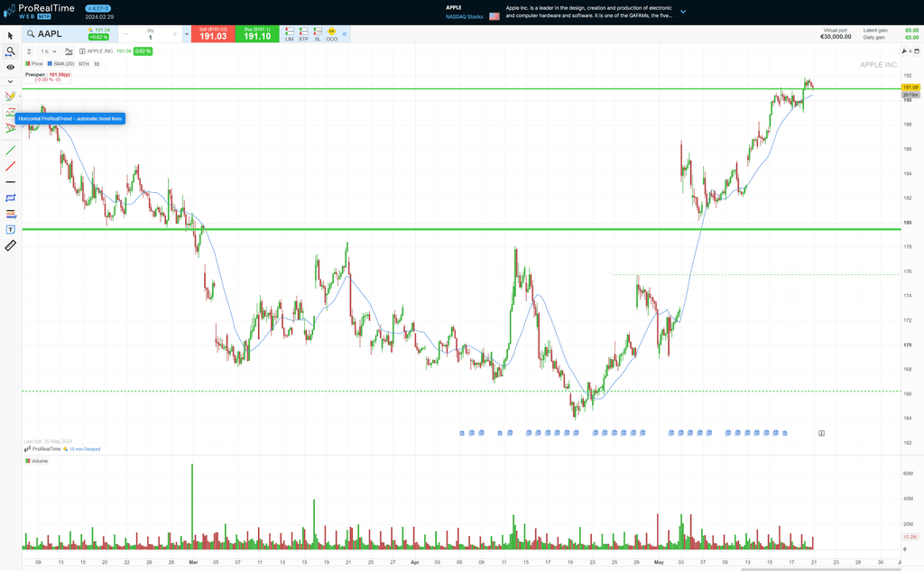Select the zoom tool in the left toolbar
The image size is (924, 571).
(x=10, y=51)
